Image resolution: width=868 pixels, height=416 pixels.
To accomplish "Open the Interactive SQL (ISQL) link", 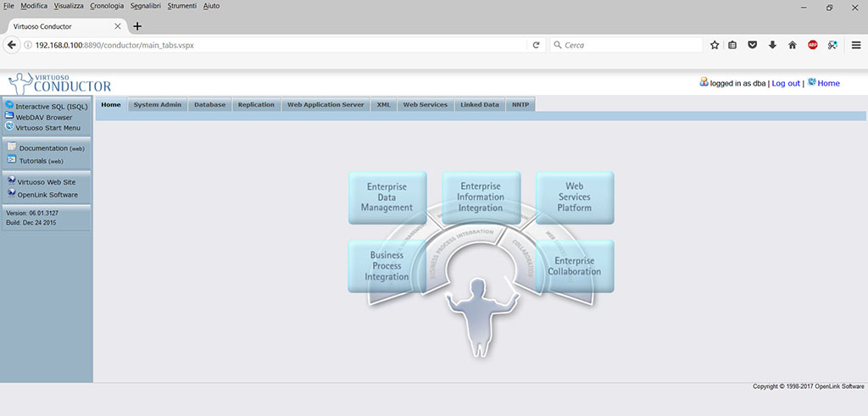I will click(52, 107).
